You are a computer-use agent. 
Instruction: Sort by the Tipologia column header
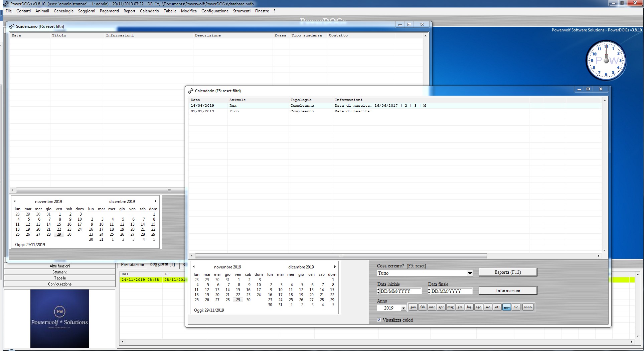coord(311,100)
